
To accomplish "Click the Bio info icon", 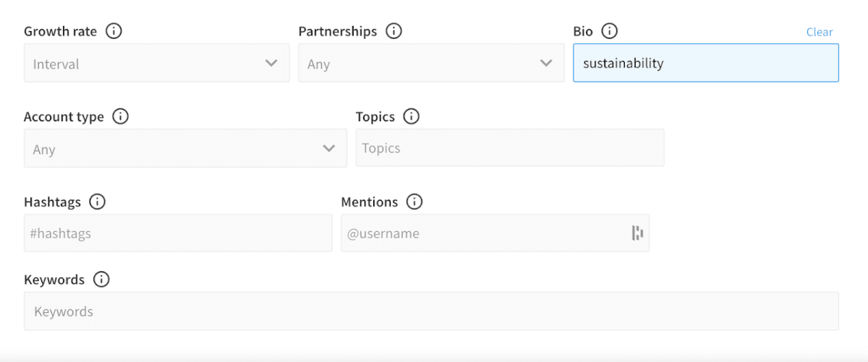I will point(610,31).
